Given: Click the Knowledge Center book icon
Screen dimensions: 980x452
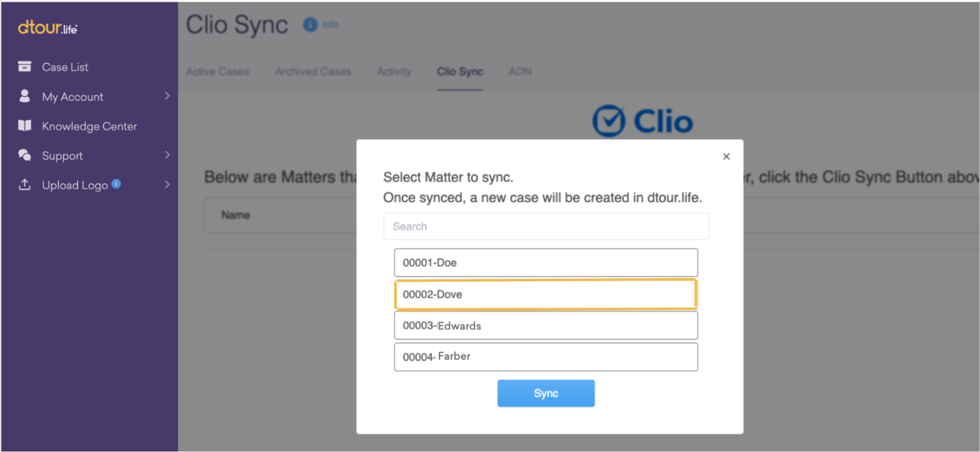Looking at the screenshot, I should [x=25, y=126].
